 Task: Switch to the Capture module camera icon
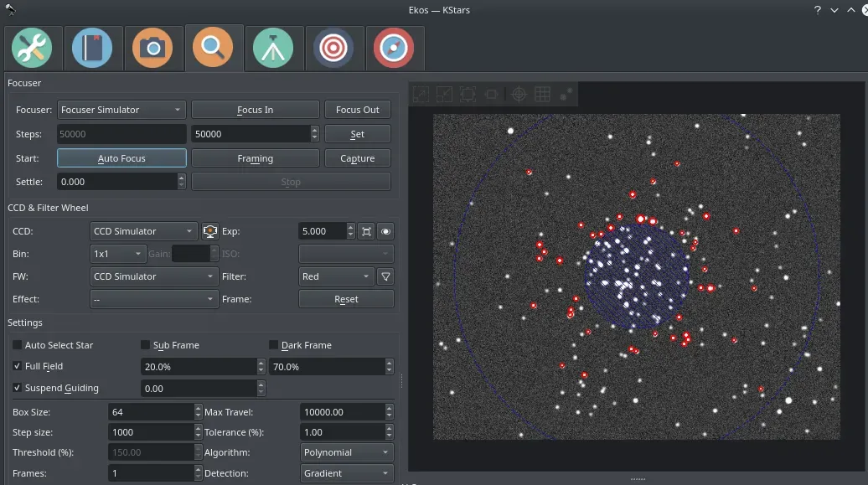pyautogui.click(x=153, y=48)
